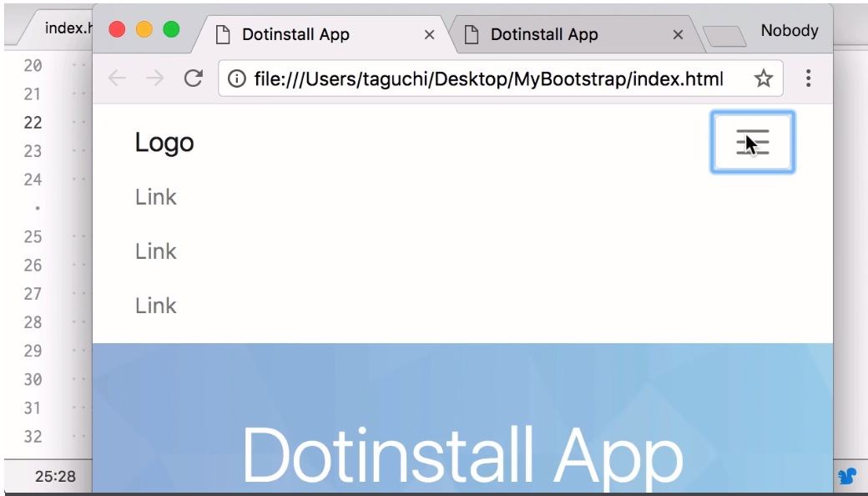Open the third Link in the navbar
868x496 pixels.
(x=156, y=306)
